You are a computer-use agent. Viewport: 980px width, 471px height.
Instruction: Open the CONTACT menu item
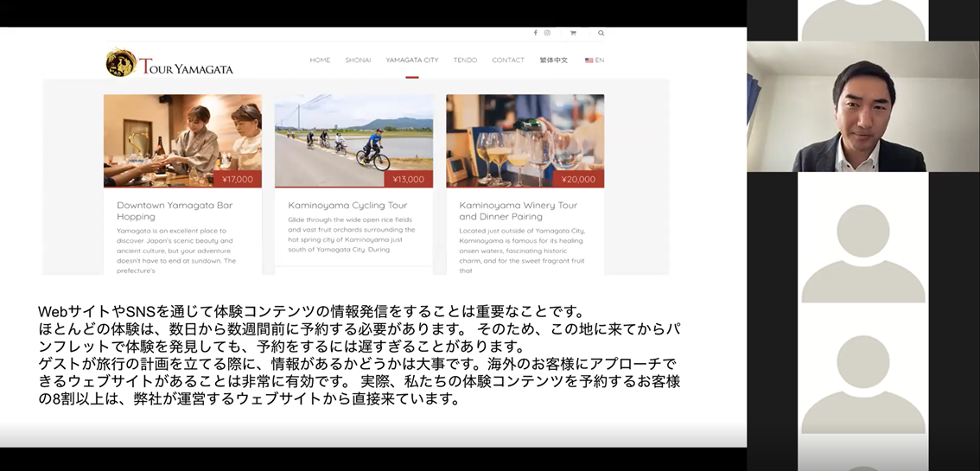(x=508, y=60)
